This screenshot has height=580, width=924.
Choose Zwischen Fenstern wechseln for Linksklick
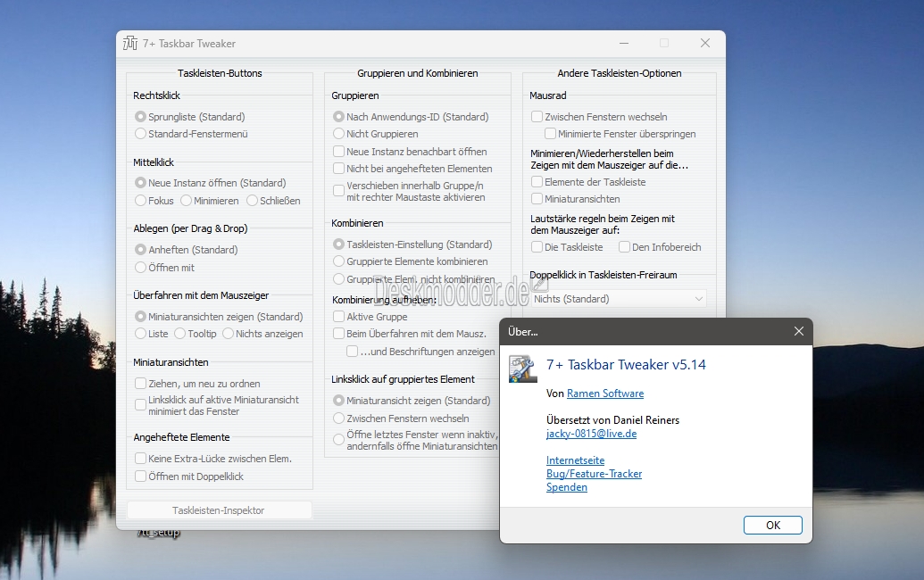pos(338,418)
